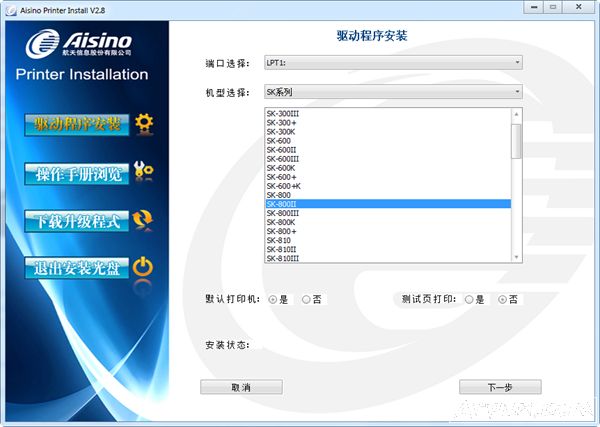600x427 pixels.
Task: Expand the 机型选择 SK系列 dropdown
Action: tap(392, 92)
